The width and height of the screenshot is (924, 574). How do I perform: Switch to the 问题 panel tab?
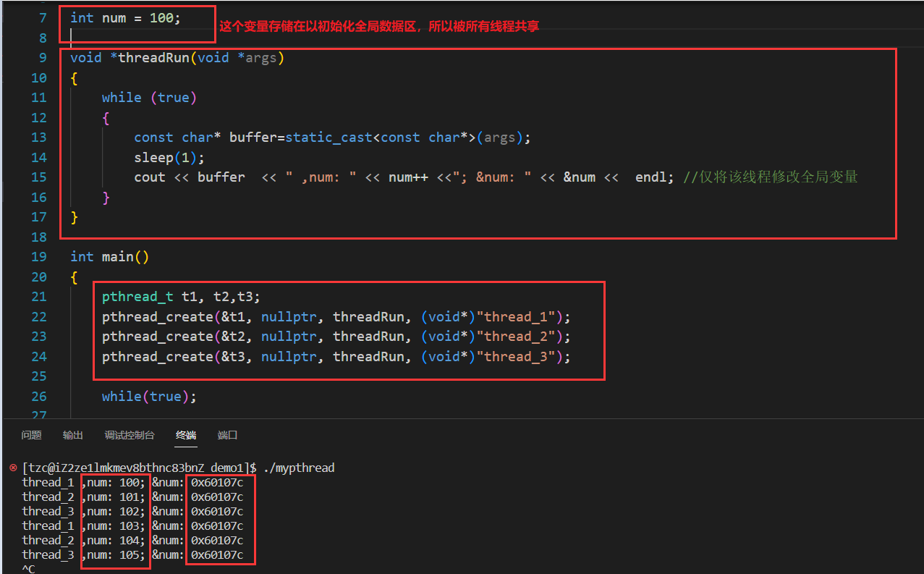(31, 435)
